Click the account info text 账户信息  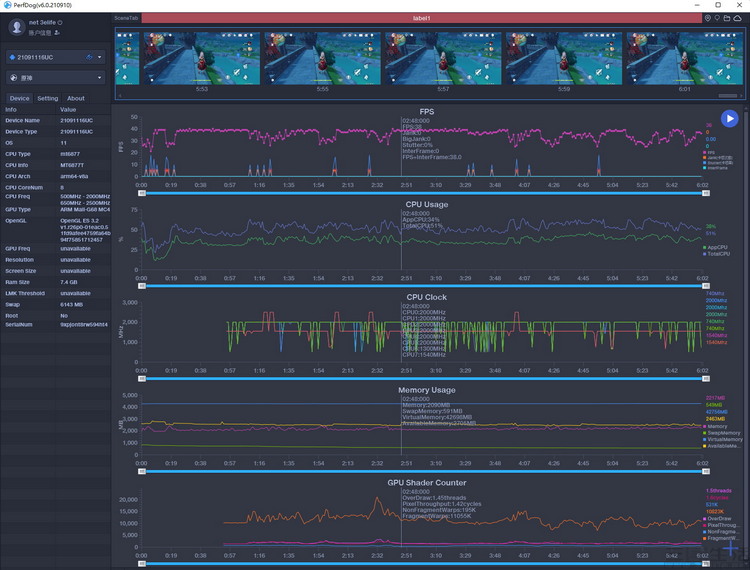(x=40, y=33)
